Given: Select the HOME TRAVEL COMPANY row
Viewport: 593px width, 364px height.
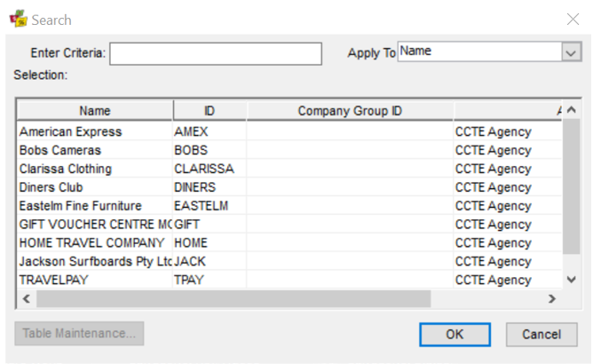Looking at the screenshot, I should coord(289,243).
